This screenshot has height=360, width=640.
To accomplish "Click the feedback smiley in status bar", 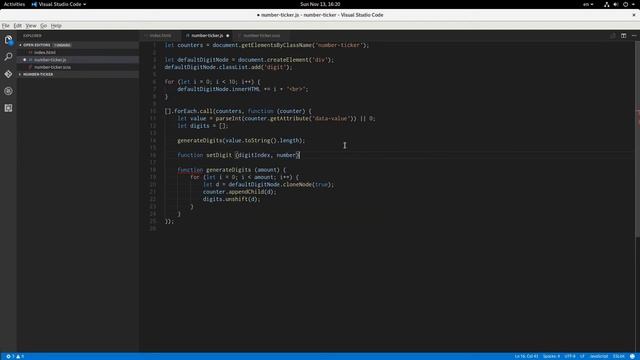I will [x=632, y=356].
